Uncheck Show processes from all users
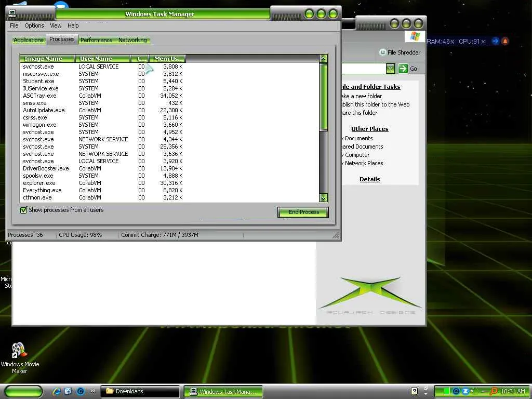Viewport: 532px width, 399px height. coord(23,210)
